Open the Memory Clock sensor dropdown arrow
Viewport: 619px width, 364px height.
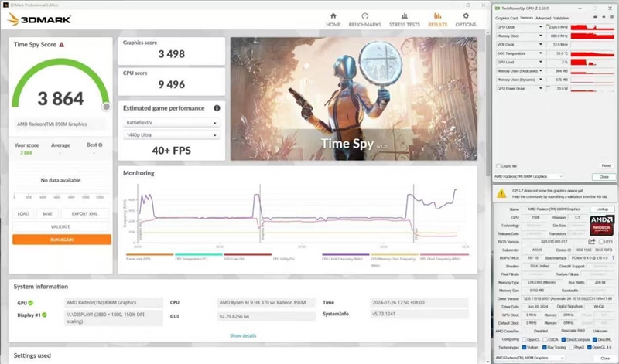pos(540,36)
